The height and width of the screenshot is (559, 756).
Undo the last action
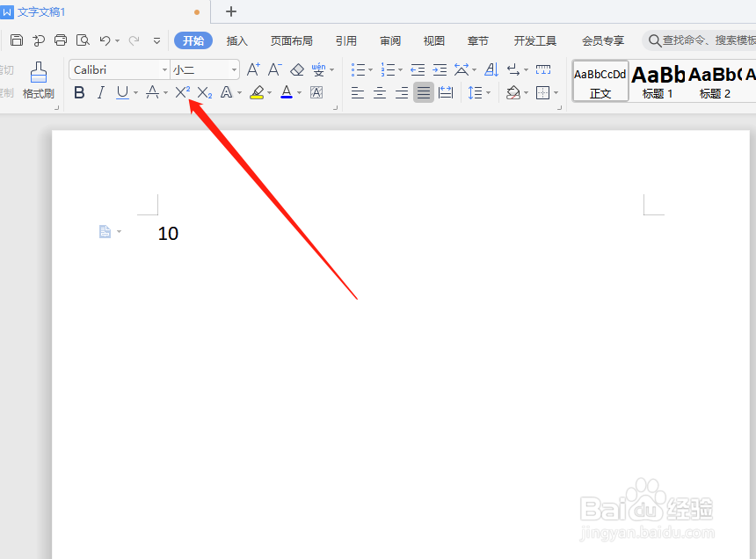point(105,40)
